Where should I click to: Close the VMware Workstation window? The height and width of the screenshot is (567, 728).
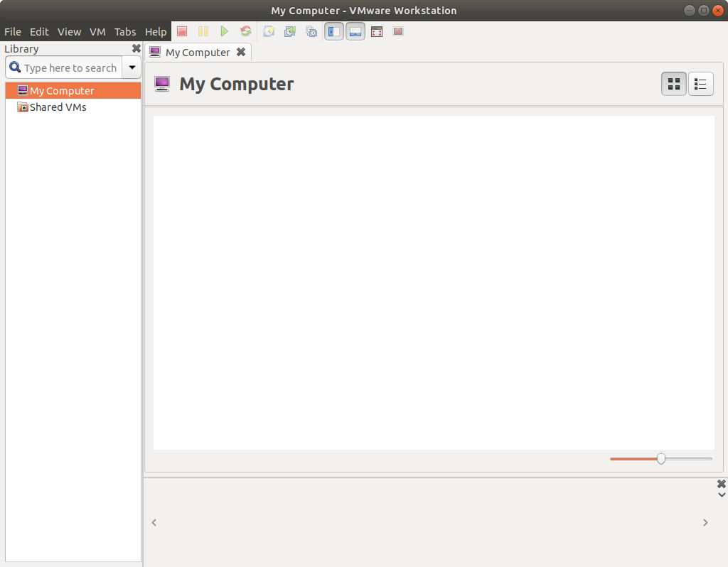(718, 10)
